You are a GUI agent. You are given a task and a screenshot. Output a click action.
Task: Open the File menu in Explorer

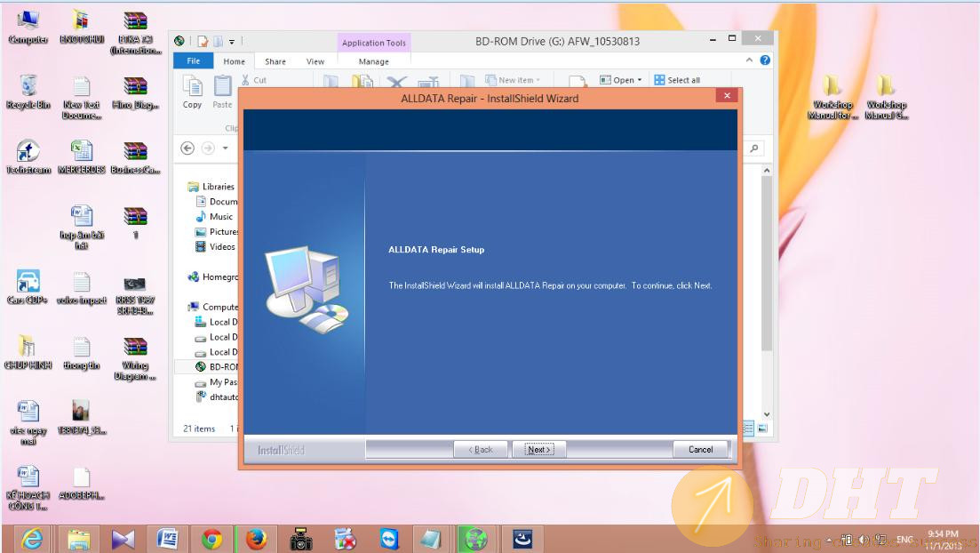(x=194, y=61)
